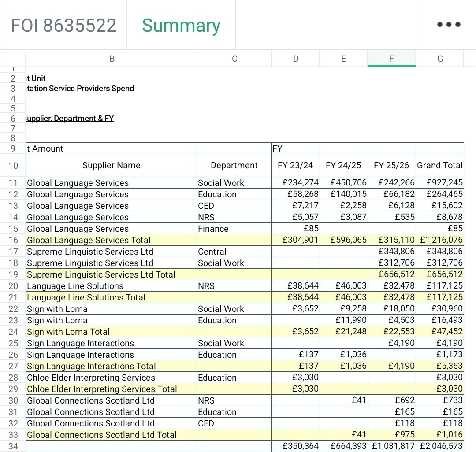476x452 pixels.
Task: Click Global Connections Scotland Ltd Total label
Action: [x=112, y=435]
